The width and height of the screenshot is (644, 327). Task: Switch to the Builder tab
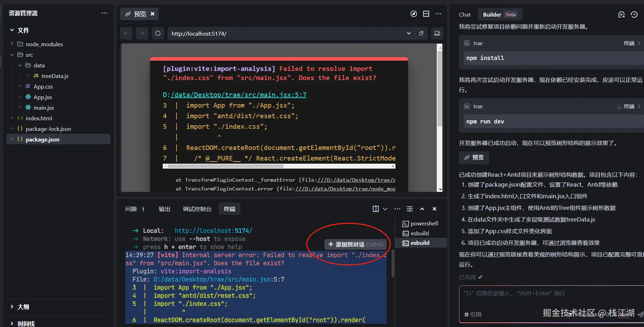coord(500,14)
